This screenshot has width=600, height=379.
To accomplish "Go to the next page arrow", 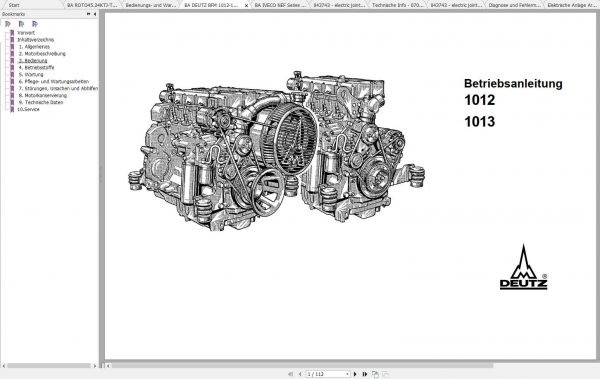I will (355, 374).
